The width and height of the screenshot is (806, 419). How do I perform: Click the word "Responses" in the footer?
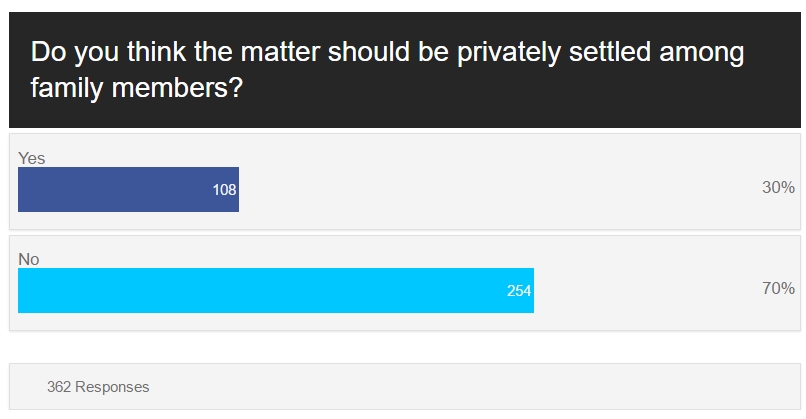tap(112, 387)
